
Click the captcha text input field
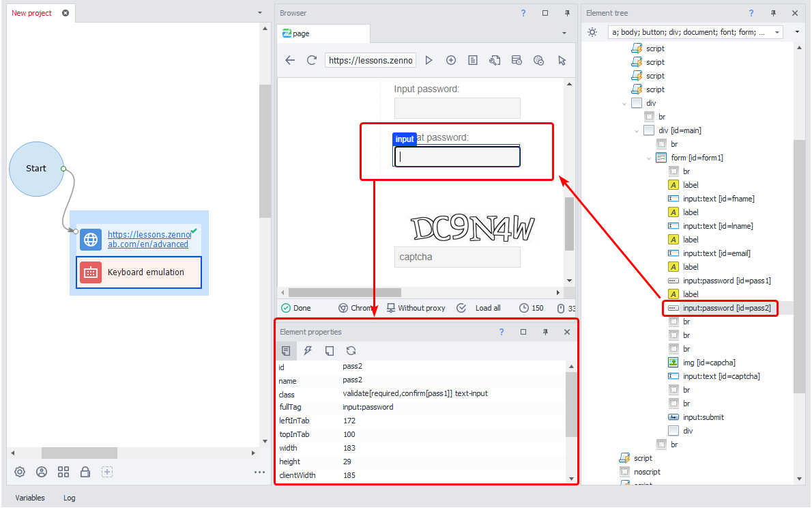tap(456, 257)
